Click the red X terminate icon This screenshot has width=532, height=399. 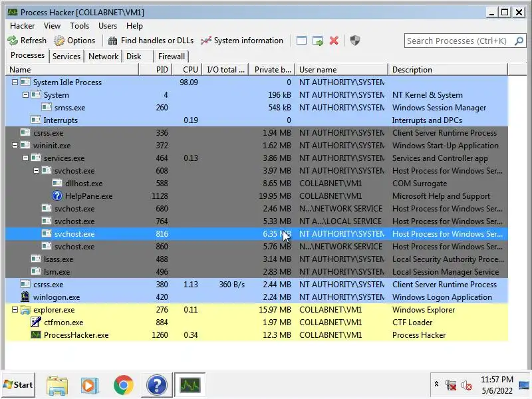[x=334, y=41]
